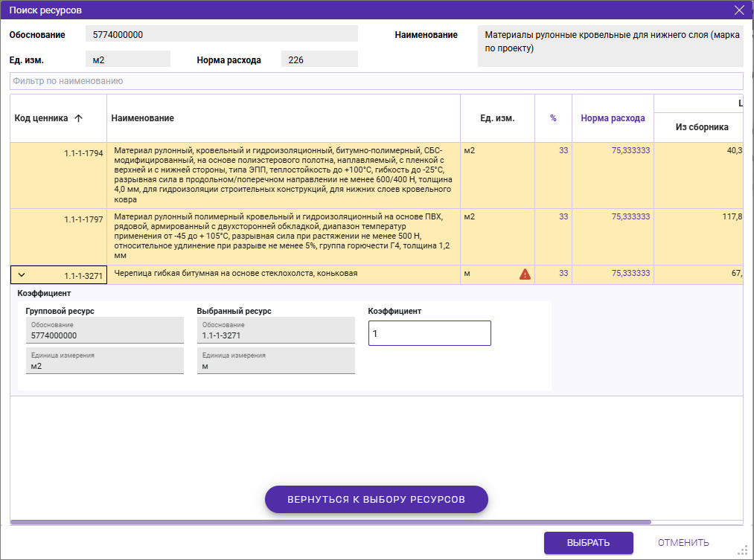Click the Ед. изм. column header

click(496, 118)
